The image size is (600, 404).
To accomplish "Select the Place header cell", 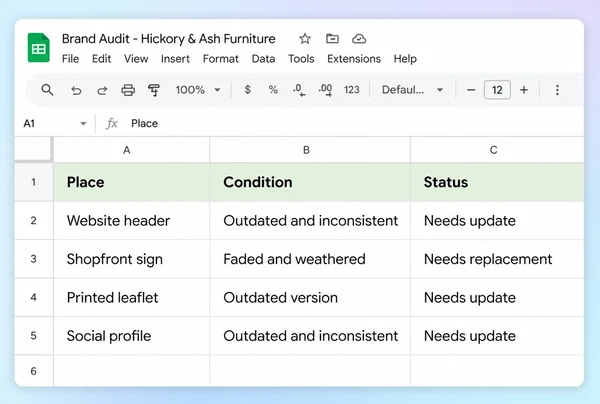I will (131, 182).
